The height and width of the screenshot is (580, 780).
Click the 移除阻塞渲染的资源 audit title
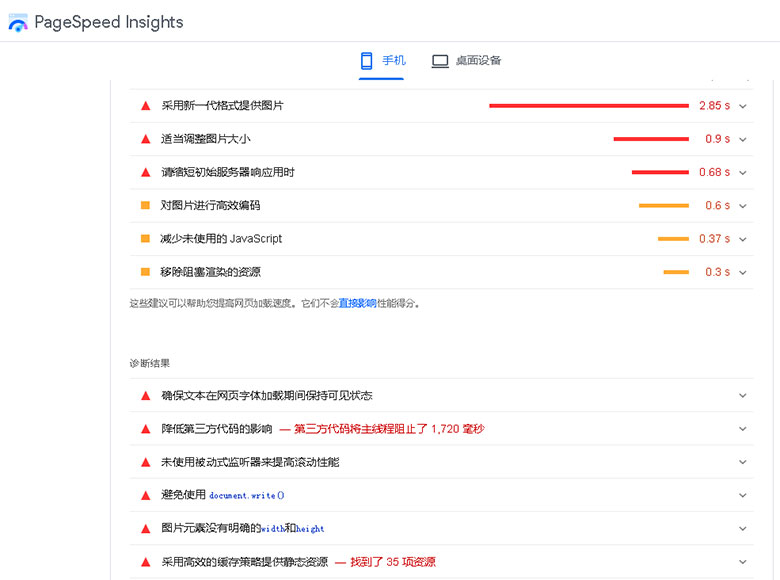click(x=210, y=272)
